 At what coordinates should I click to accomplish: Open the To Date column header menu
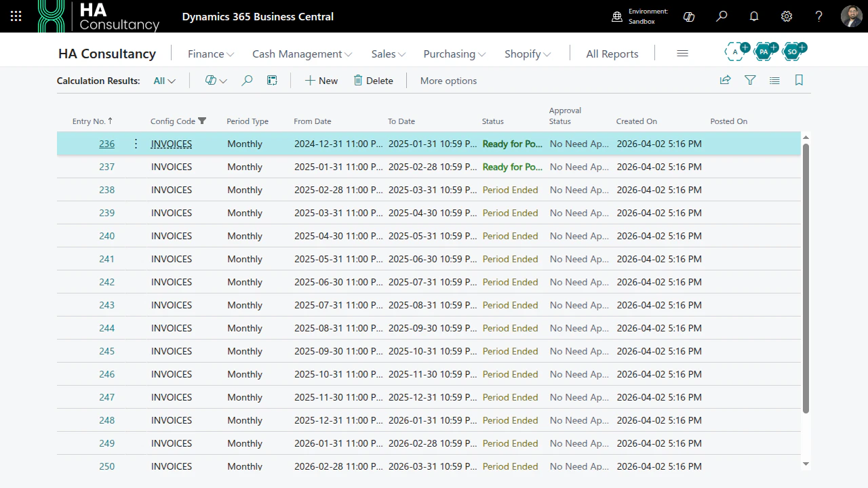click(x=401, y=121)
